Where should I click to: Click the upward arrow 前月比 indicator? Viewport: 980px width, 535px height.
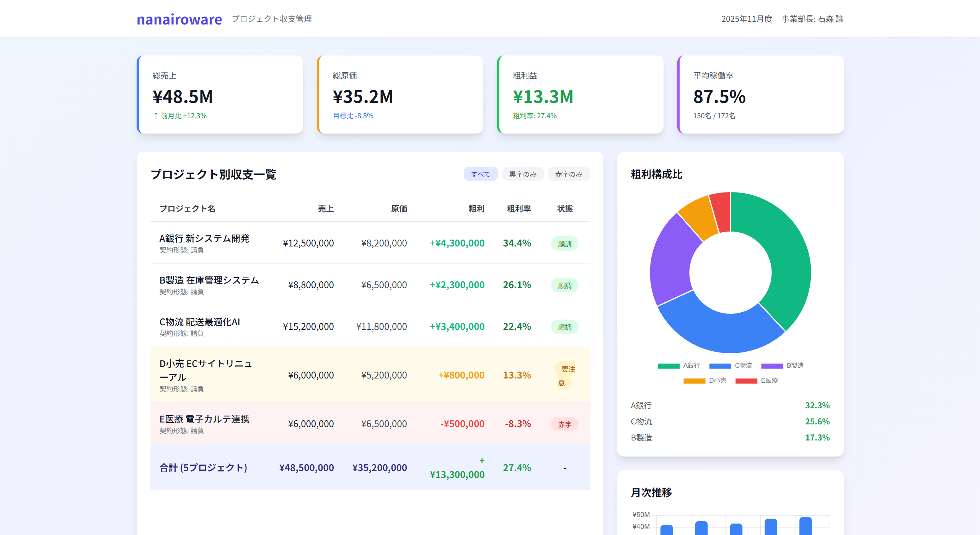pyautogui.click(x=156, y=116)
